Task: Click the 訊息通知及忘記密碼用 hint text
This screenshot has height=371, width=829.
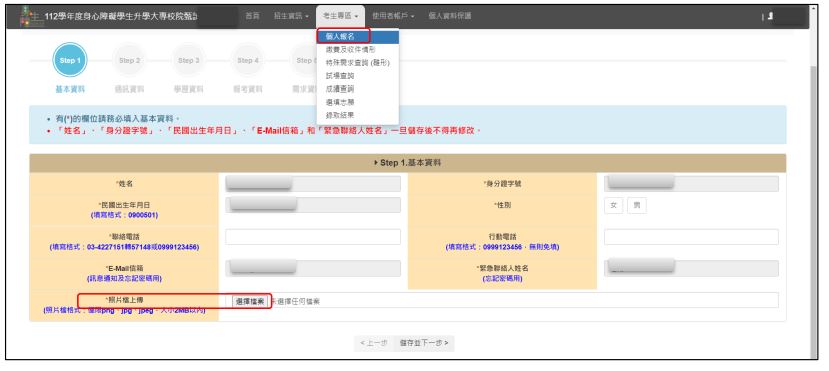Action: (x=124, y=278)
